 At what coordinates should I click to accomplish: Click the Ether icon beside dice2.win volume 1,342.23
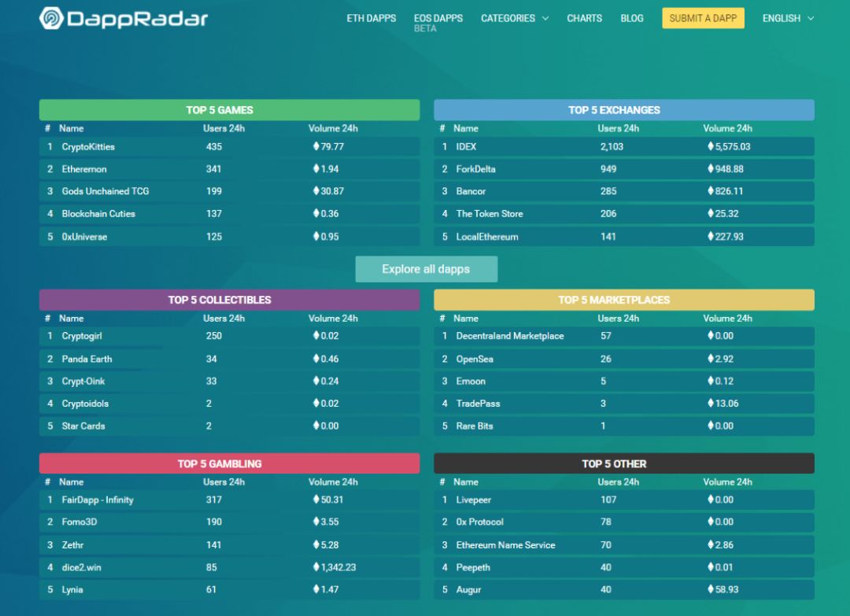[x=316, y=567]
